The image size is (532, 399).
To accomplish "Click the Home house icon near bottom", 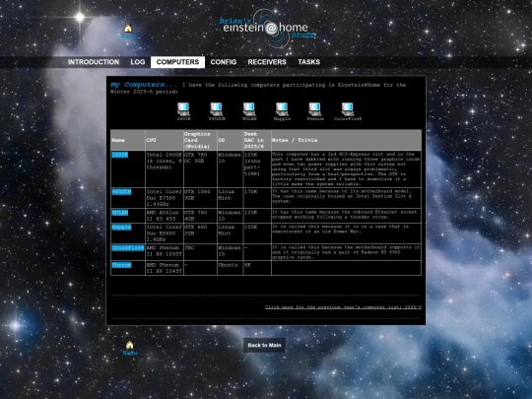I will click(130, 345).
